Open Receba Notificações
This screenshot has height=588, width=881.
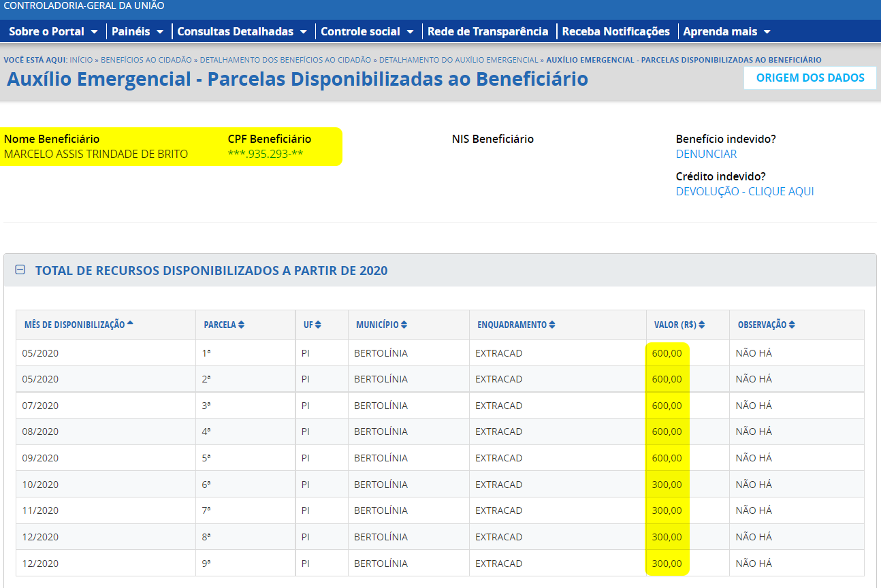(x=616, y=31)
